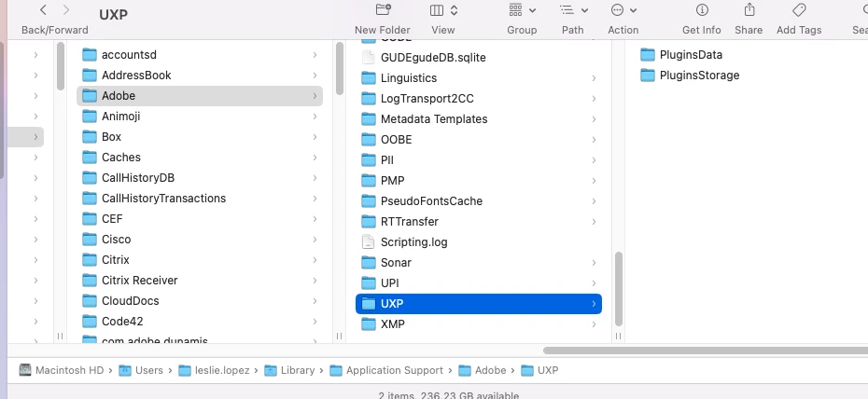Switch layout with the View columns icon

coord(437,10)
